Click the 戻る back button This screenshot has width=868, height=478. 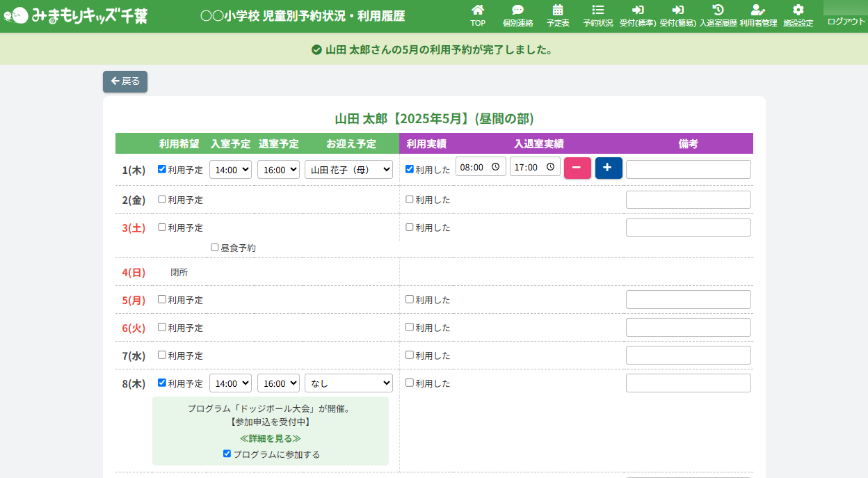[x=125, y=81]
